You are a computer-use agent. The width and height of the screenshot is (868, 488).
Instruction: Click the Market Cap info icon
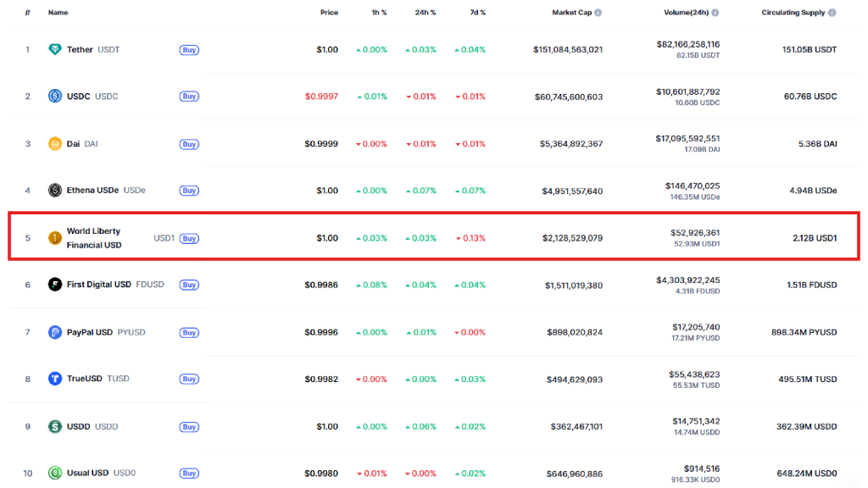598,12
